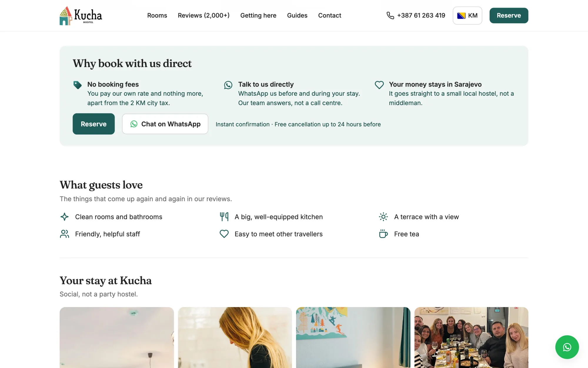
Task: Click 'No booking fees' title text
Action: click(x=113, y=84)
